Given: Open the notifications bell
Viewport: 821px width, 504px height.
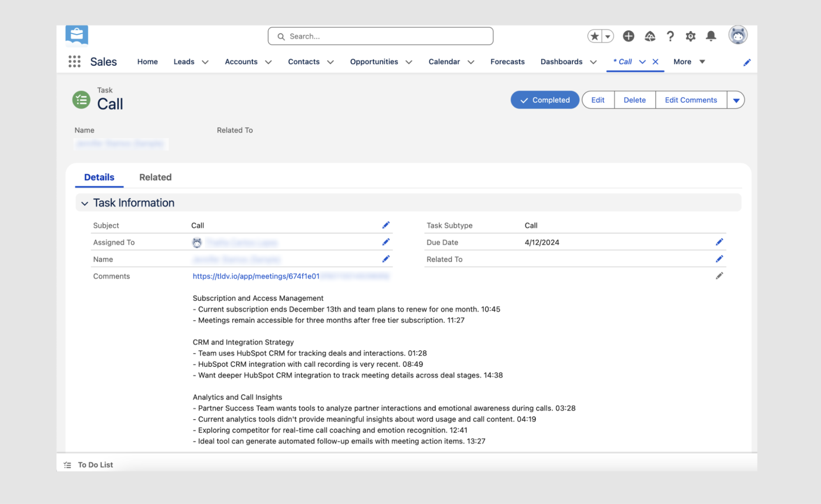Looking at the screenshot, I should [x=711, y=36].
